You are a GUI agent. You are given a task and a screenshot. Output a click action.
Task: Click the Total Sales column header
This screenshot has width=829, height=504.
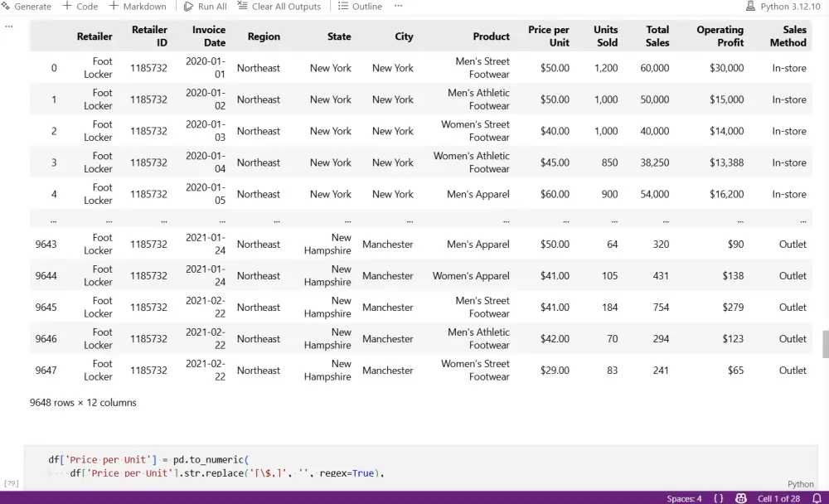(657, 36)
